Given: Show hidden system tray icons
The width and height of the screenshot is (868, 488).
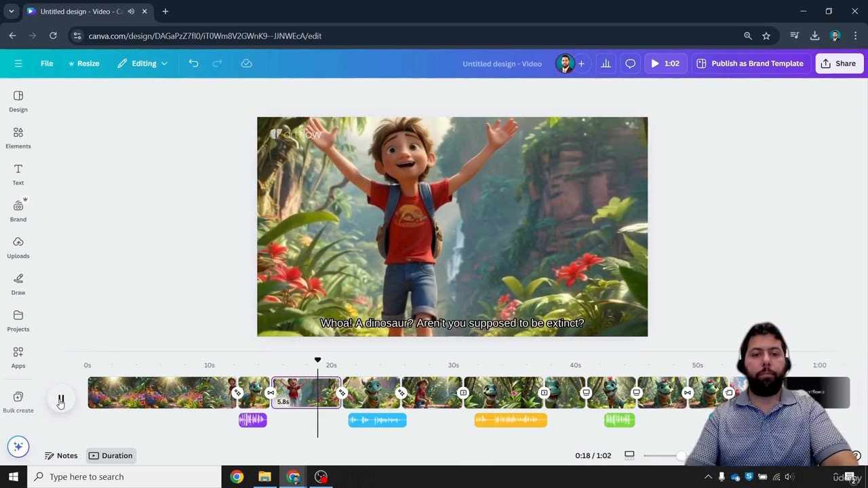Looking at the screenshot, I should (708, 477).
